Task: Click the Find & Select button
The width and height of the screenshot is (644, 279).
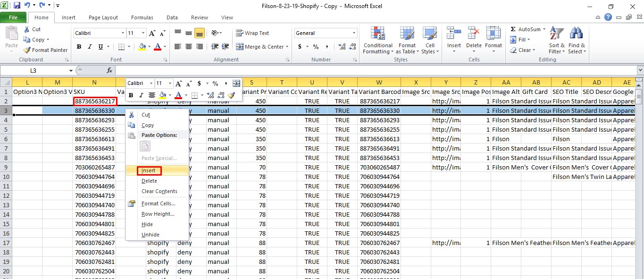Action: point(577,41)
